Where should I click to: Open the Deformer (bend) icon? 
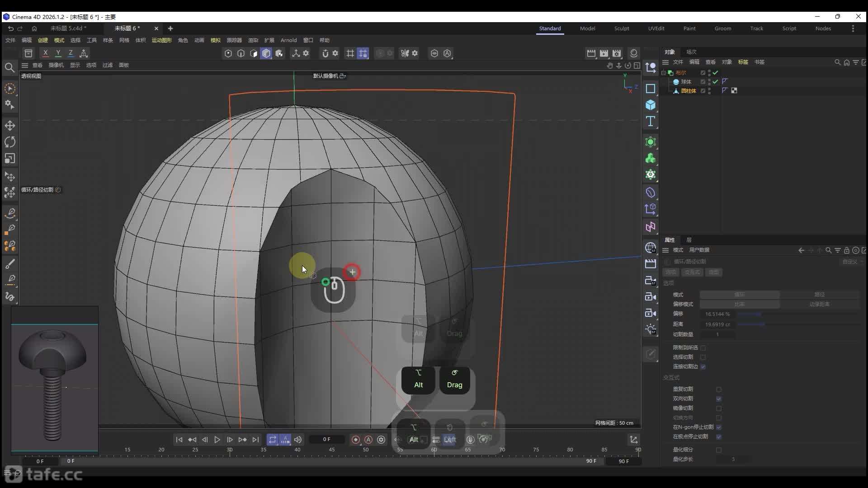pyautogui.click(x=651, y=192)
